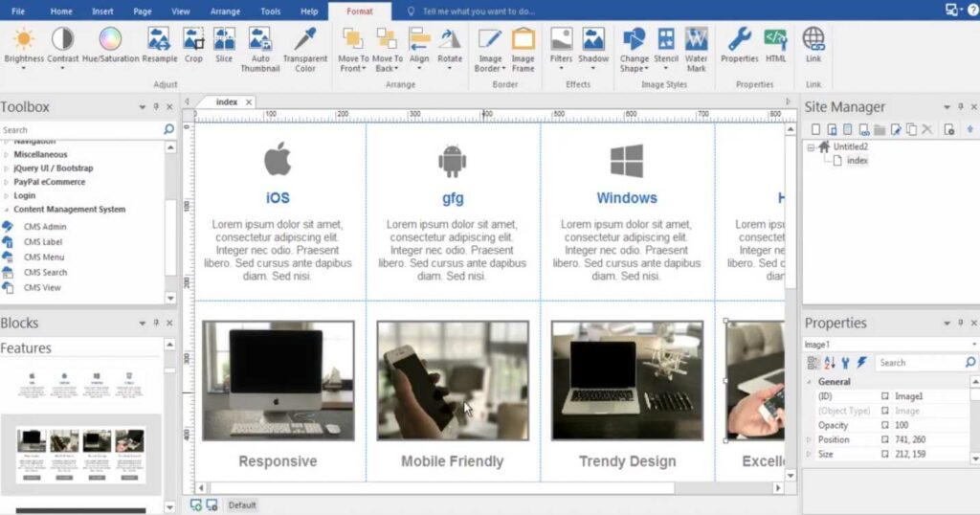This screenshot has height=515, width=980.
Task: Click the New Page icon in Site Manager
Action: (815, 129)
